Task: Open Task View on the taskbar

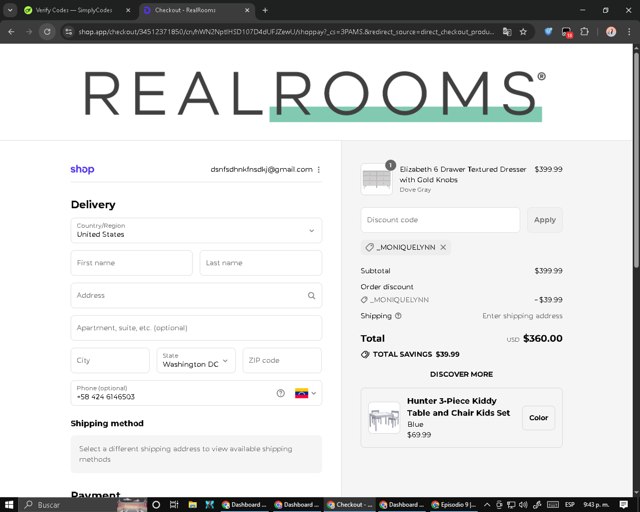Action: click(x=174, y=505)
